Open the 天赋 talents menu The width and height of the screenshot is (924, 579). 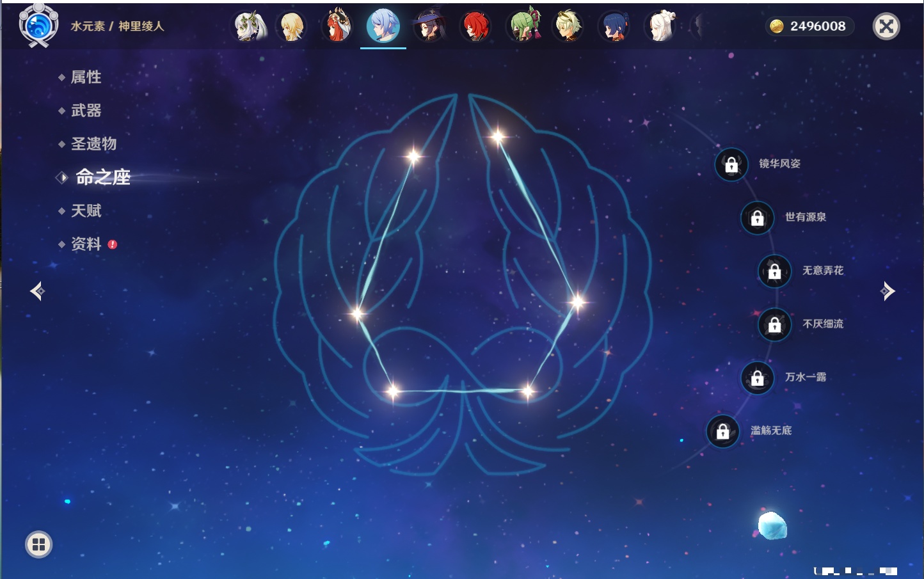click(86, 210)
